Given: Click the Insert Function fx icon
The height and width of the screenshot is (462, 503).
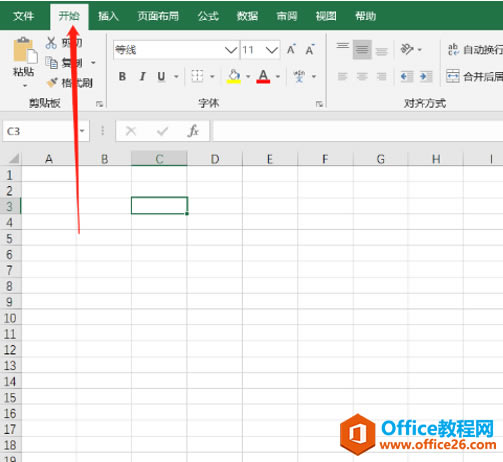Looking at the screenshot, I should tap(193, 131).
